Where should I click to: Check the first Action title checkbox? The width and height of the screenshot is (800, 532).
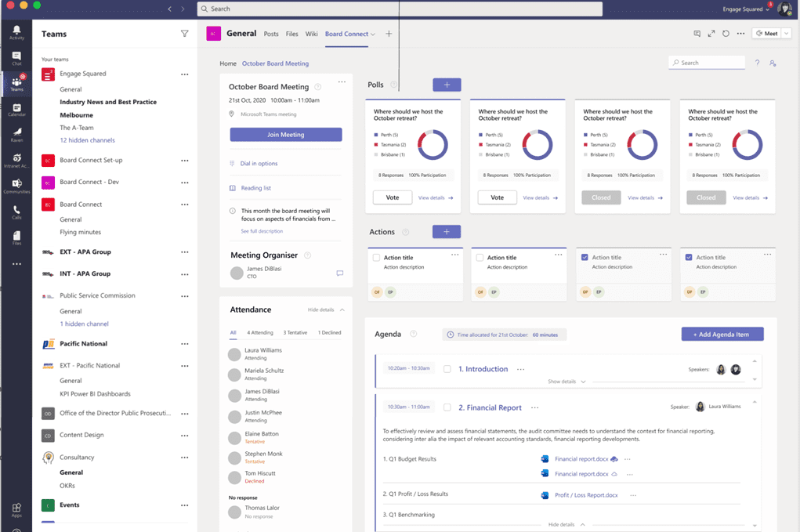(x=376, y=258)
